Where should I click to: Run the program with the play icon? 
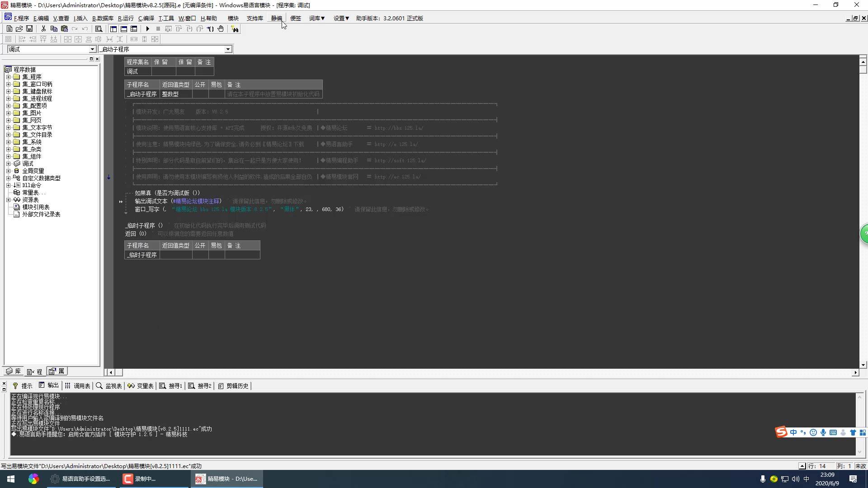pos(147,28)
